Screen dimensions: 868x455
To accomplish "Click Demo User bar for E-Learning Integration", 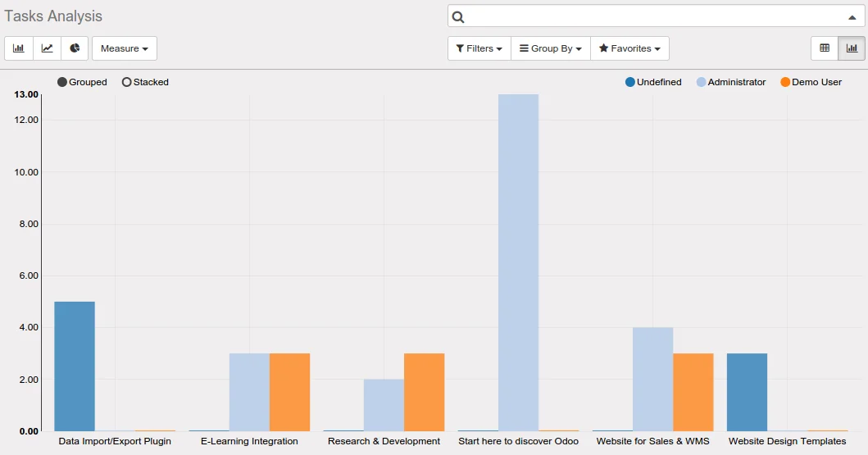I will 289,393.
